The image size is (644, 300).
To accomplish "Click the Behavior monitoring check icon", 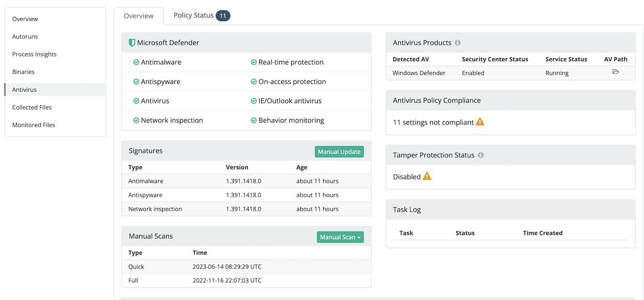I will 254,120.
